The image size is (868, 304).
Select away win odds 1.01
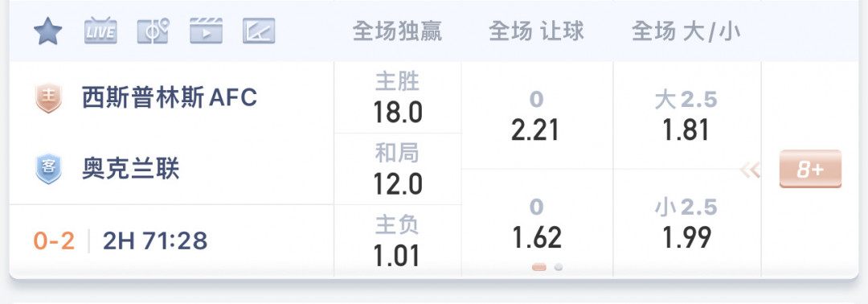pyautogui.click(x=398, y=241)
